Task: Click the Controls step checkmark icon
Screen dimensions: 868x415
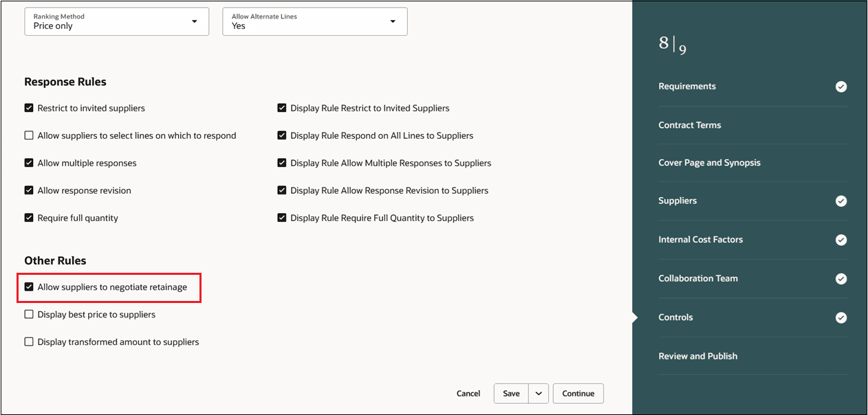Action: (x=840, y=317)
